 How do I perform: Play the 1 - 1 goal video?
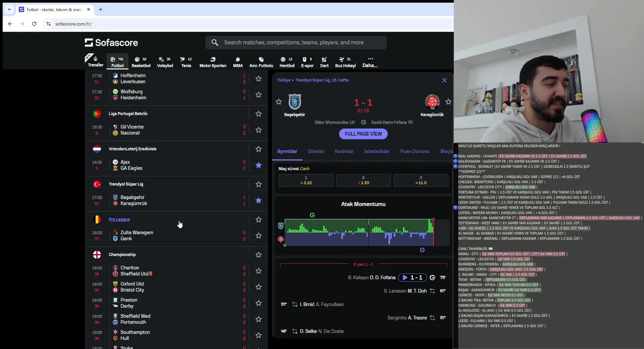click(x=413, y=278)
